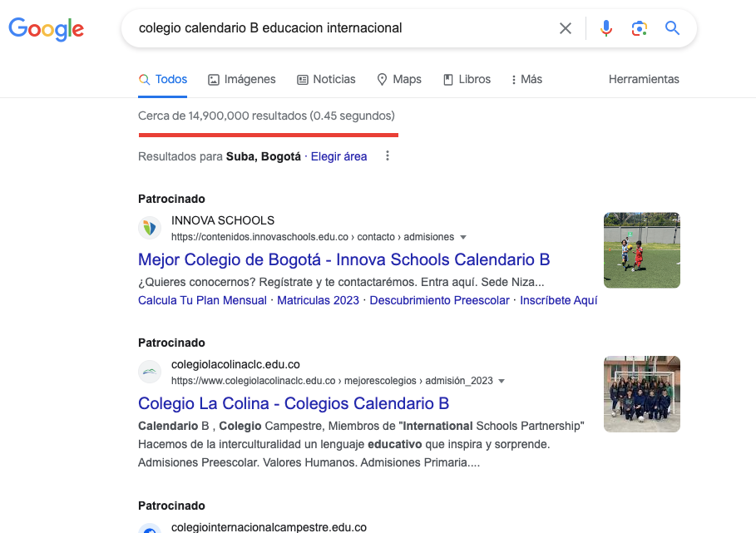The width and height of the screenshot is (756, 533).
Task: Start voice search with microphone icon
Action: point(606,28)
